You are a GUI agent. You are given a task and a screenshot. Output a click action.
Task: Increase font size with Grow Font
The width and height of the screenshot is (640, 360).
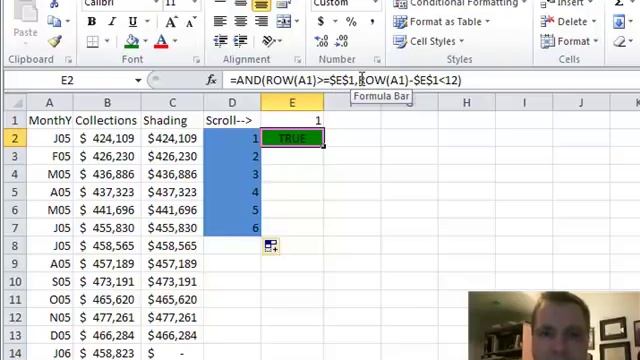click(171, 22)
